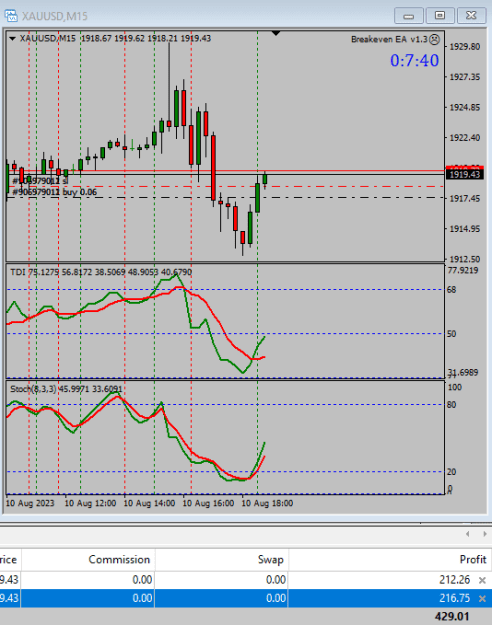Click the Breakeven EA sad-face icon
Viewport: 492px width, 625px height.
pos(434,39)
